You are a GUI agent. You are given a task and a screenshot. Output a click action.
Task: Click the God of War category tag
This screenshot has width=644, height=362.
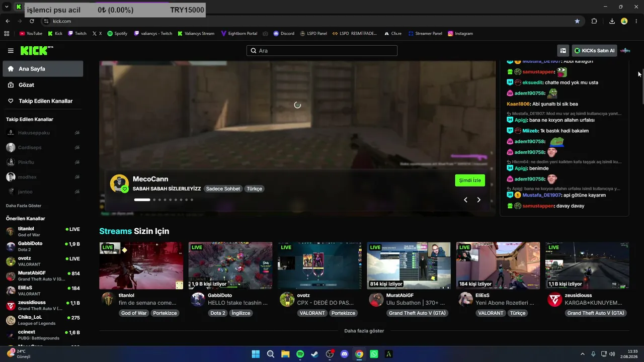pyautogui.click(x=134, y=313)
